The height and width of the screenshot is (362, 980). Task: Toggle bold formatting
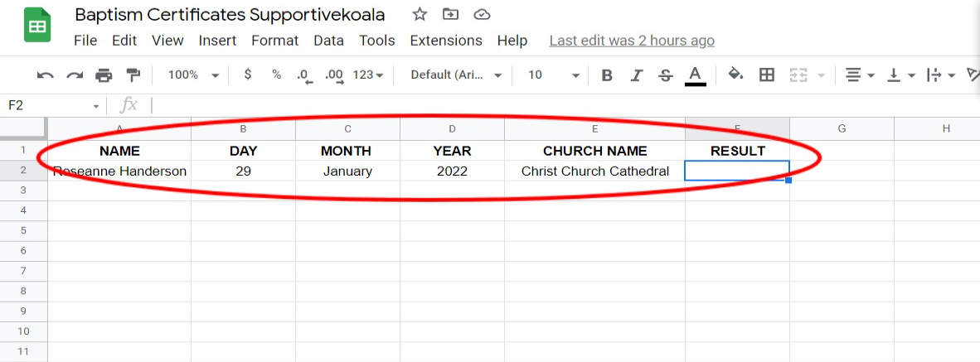(607, 75)
